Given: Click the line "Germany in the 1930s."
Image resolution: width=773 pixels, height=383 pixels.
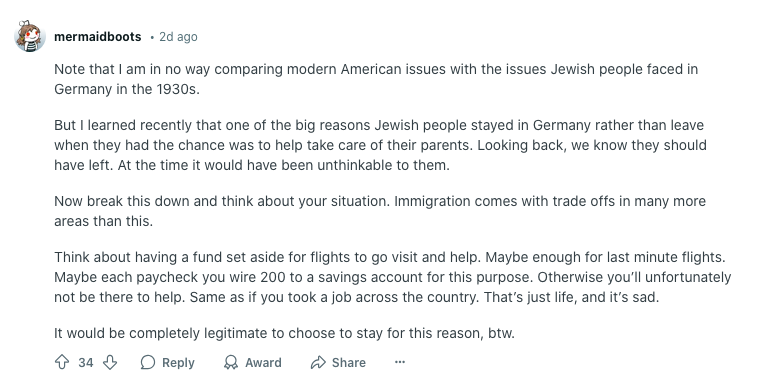Looking at the screenshot, I should pos(127,90).
